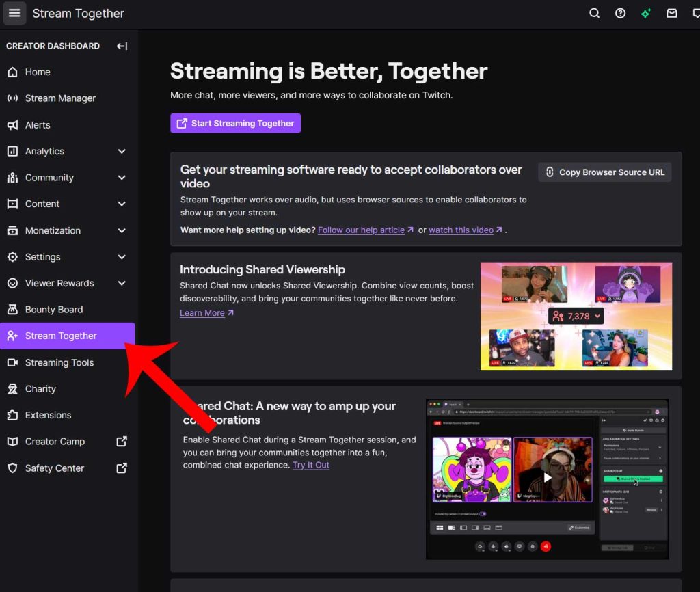This screenshot has height=592, width=700.
Task: Go to Stream Manager
Action: tap(59, 98)
